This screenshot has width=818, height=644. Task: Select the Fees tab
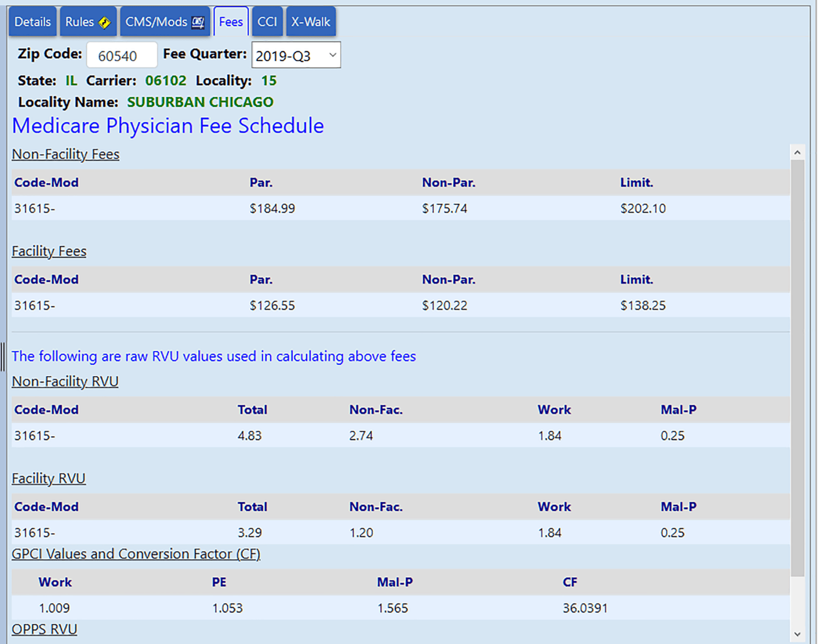pos(231,21)
